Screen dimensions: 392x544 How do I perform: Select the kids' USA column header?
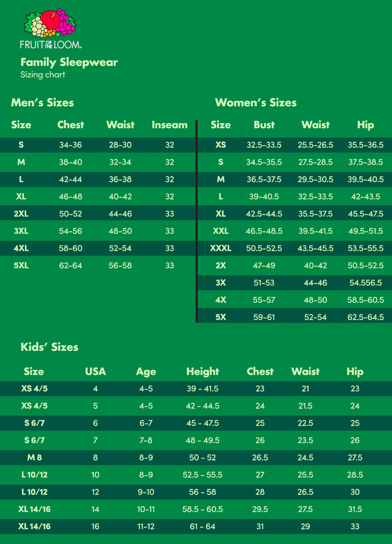[95, 371]
